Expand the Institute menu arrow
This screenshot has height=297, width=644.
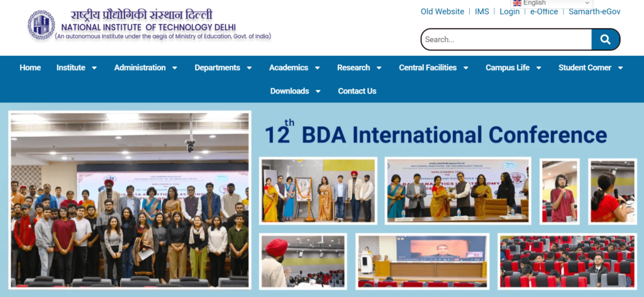[94, 68]
